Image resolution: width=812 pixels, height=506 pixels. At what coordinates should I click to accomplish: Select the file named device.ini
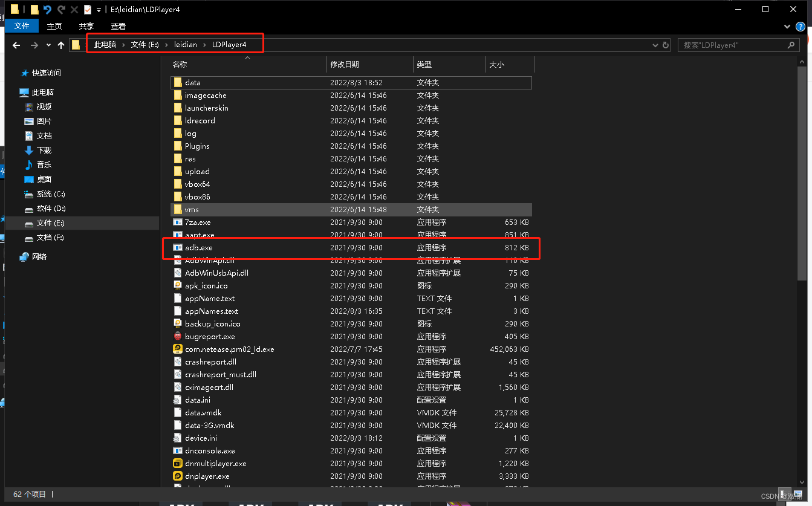tap(201, 438)
